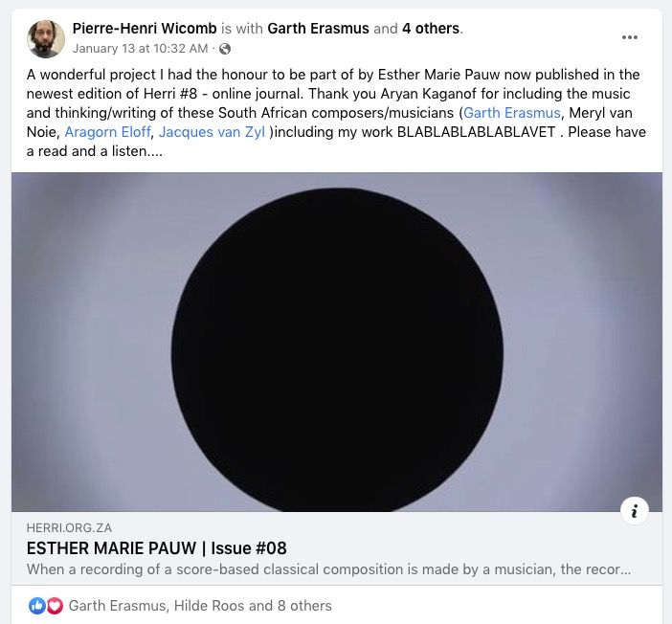Click the link info icon on image
This screenshot has height=624, width=672.
point(634,510)
